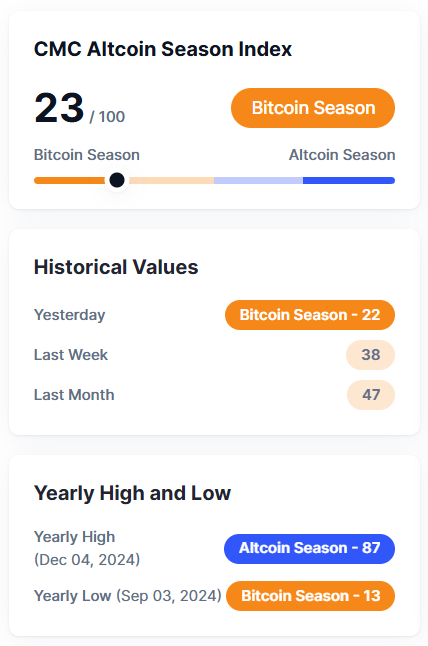This screenshot has height=646, width=428.
Task: Click the solid blue segment of the bar
Action: coord(349,180)
